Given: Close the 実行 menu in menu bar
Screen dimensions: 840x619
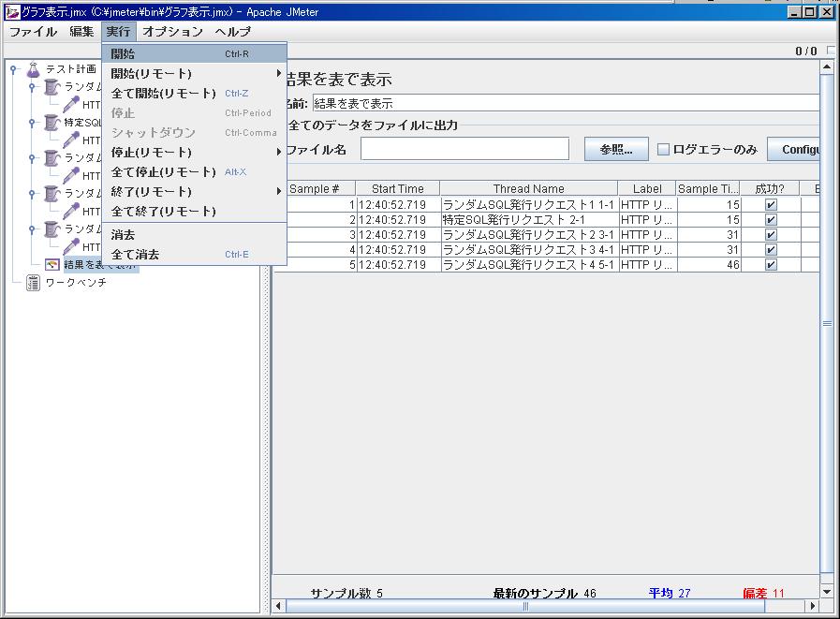Looking at the screenshot, I should pos(118,32).
